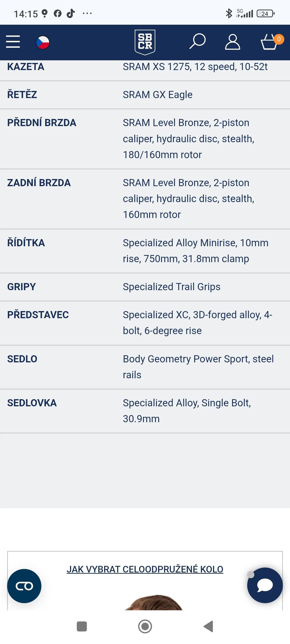Select the Přední brzda specification row

coord(145,139)
